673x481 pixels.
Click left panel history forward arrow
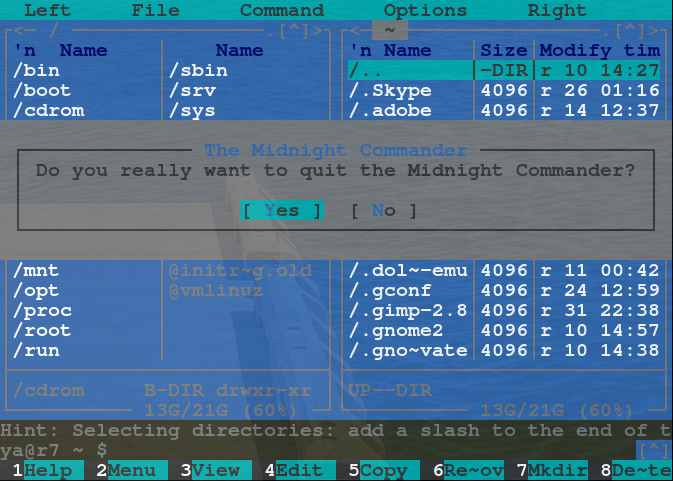317,30
